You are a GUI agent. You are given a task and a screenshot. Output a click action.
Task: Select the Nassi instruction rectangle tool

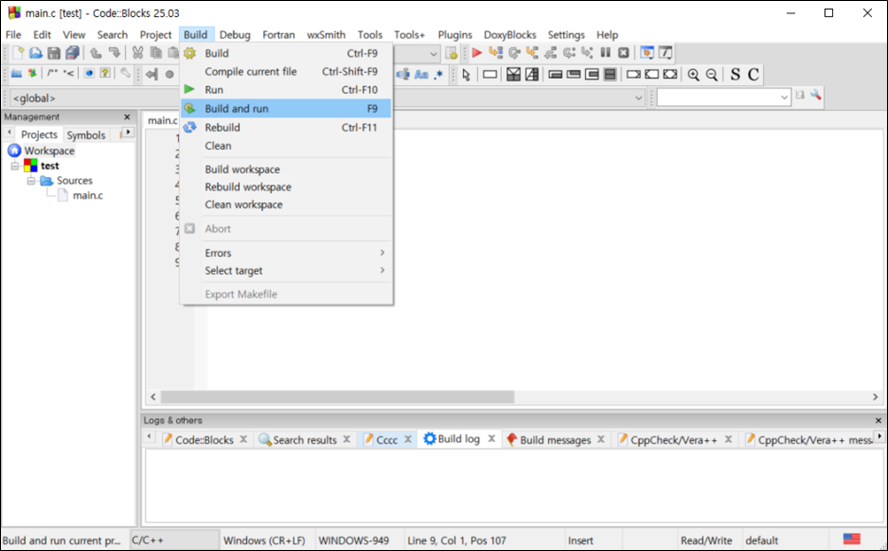pos(490,74)
